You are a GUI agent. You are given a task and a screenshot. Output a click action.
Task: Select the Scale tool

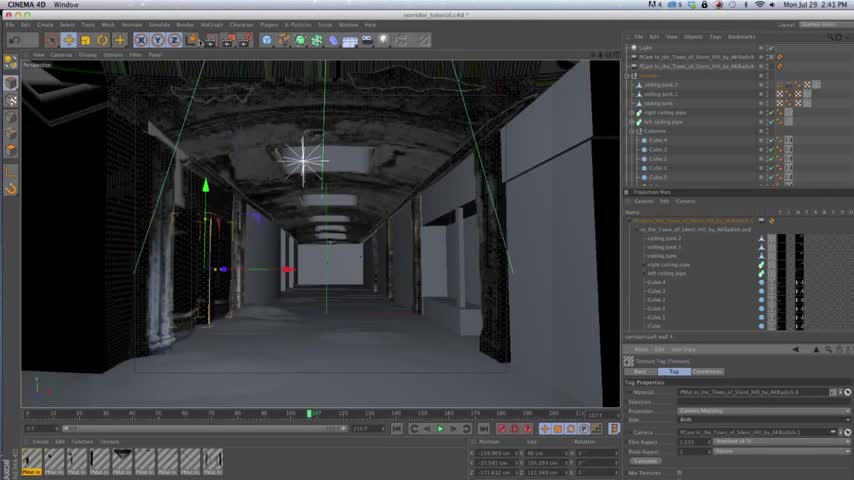pyautogui.click(x=86, y=40)
